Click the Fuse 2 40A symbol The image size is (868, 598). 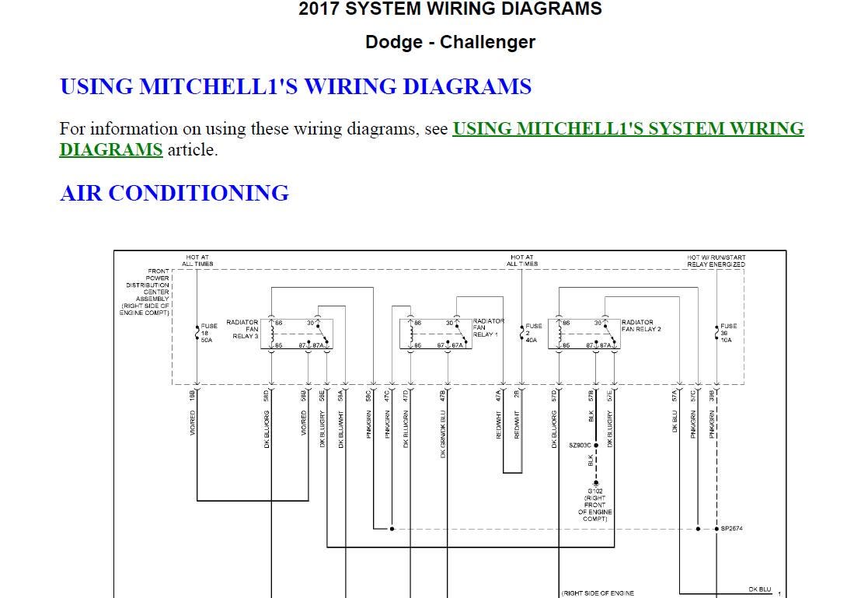(522, 333)
